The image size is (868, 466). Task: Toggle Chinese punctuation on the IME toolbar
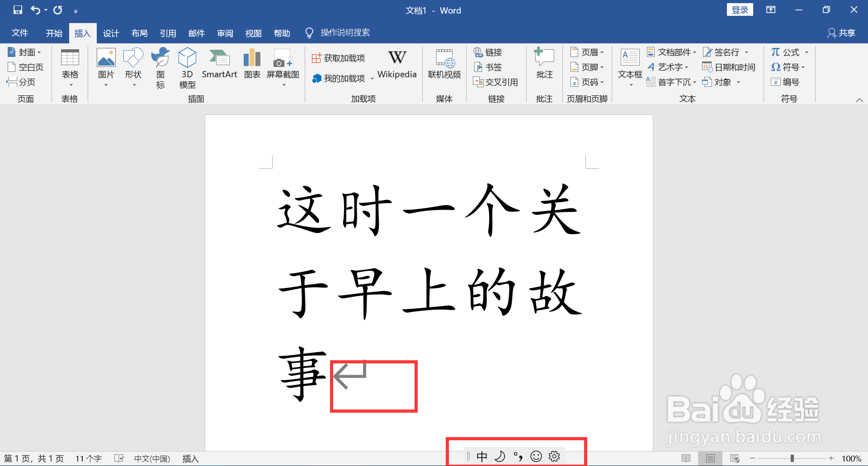click(519, 456)
